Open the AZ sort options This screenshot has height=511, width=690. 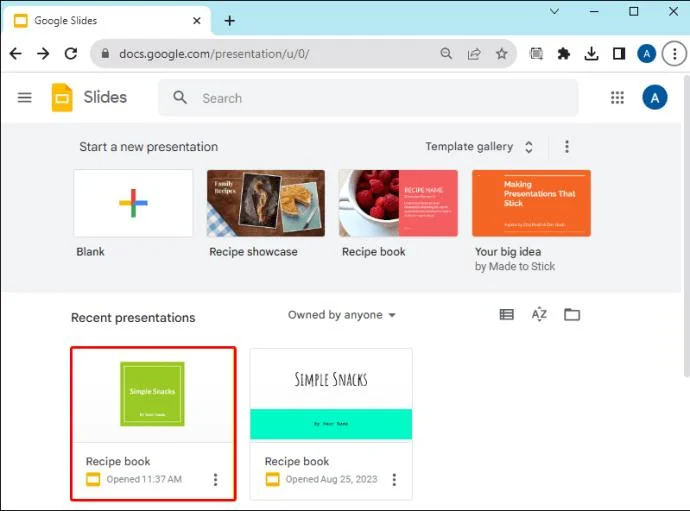pos(539,314)
